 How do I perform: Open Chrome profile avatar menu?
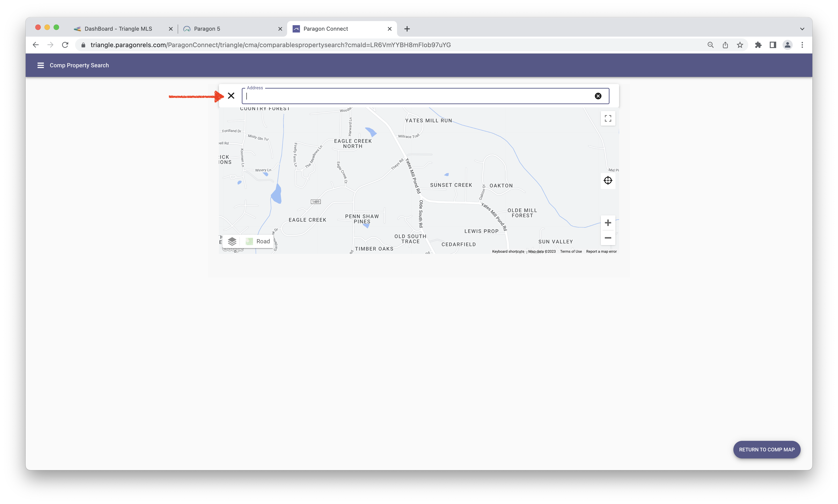[787, 45]
